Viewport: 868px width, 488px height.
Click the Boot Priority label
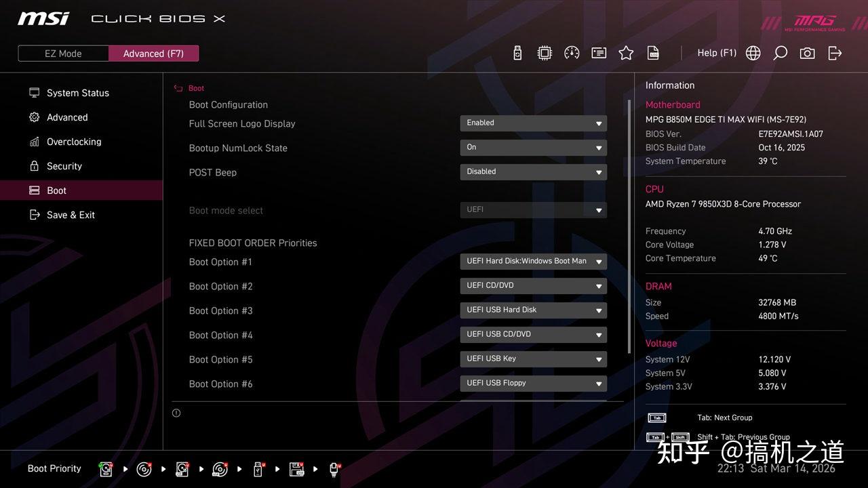coord(54,469)
